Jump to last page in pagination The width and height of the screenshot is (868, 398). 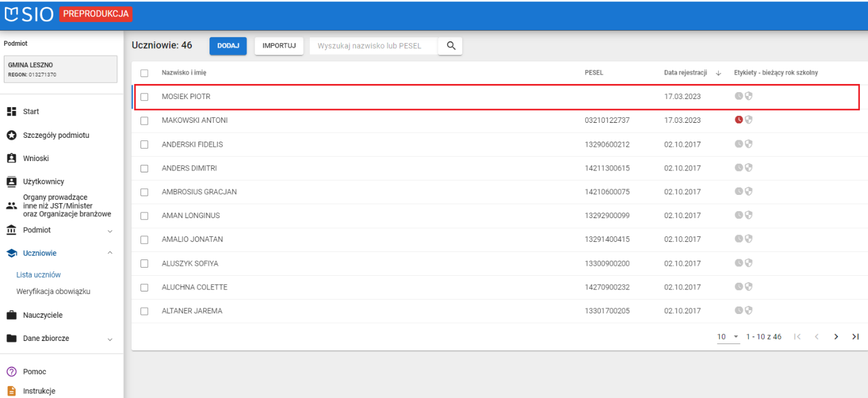point(855,337)
